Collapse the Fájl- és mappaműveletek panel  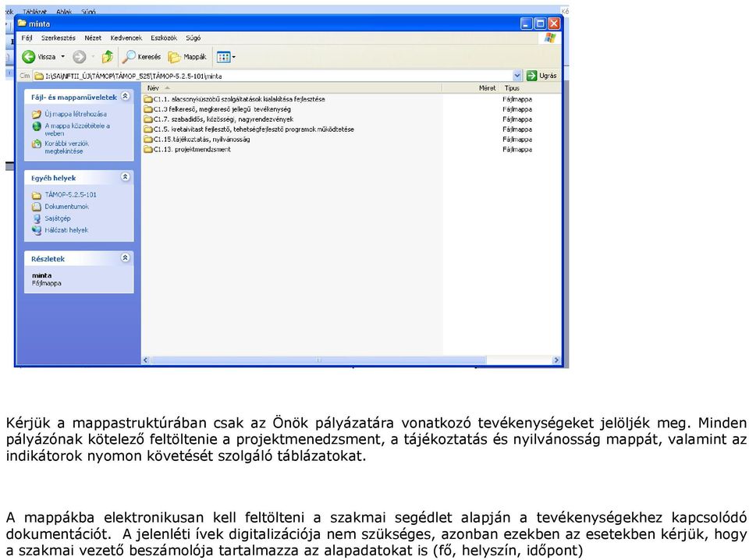(125, 97)
